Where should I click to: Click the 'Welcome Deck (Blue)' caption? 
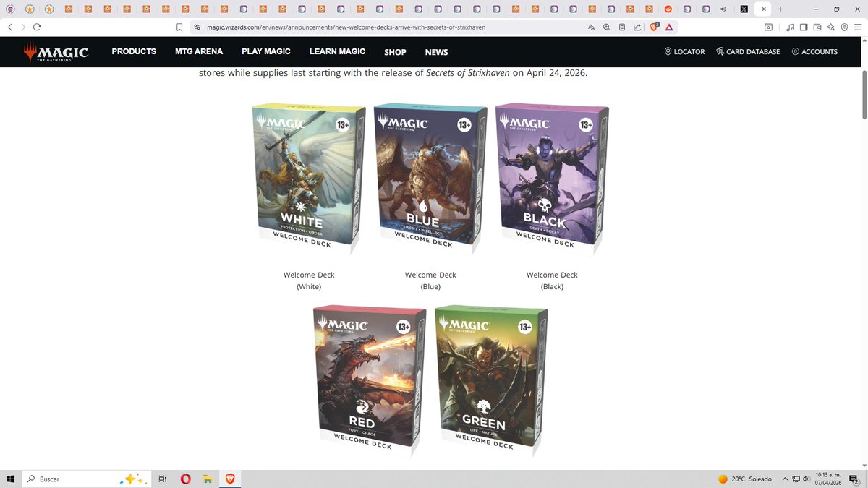tap(430, 281)
